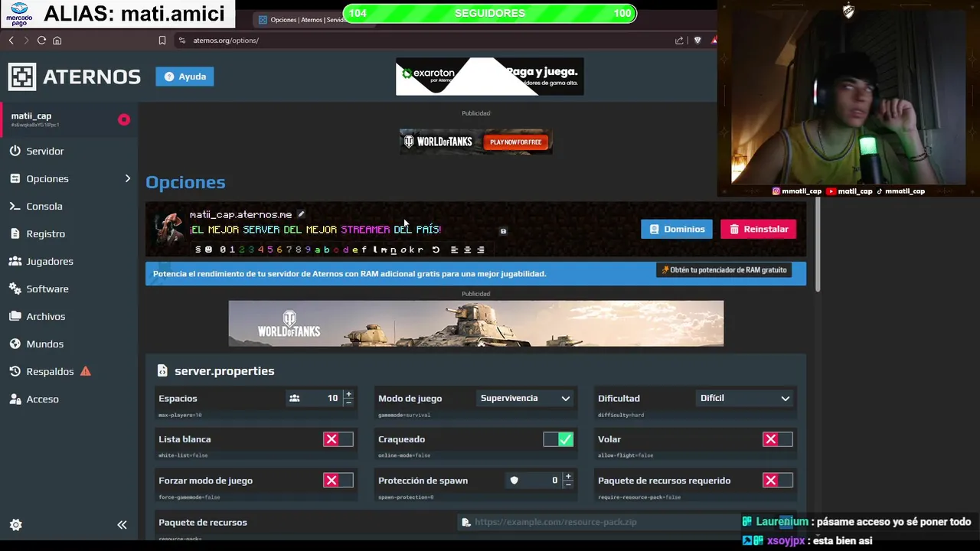Viewport: 980px width, 551px height.
Task: Apply strikethrough 'm' format code in MOTD toolbar
Action: pos(384,249)
